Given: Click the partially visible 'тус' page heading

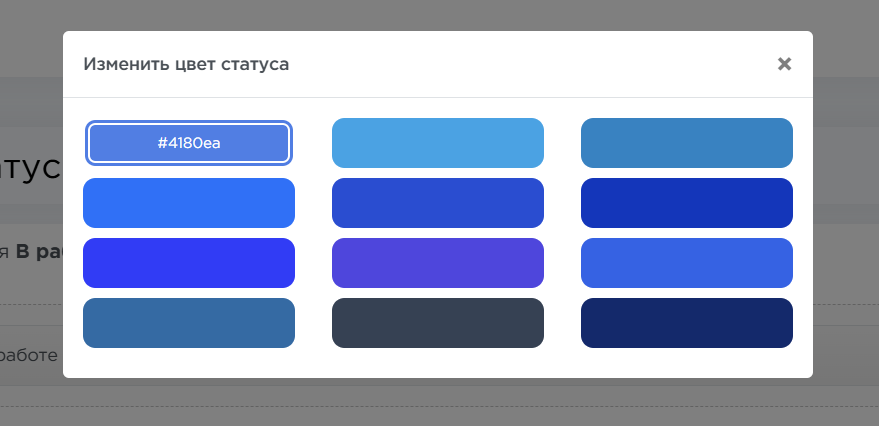Looking at the screenshot, I should (x=30, y=167).
